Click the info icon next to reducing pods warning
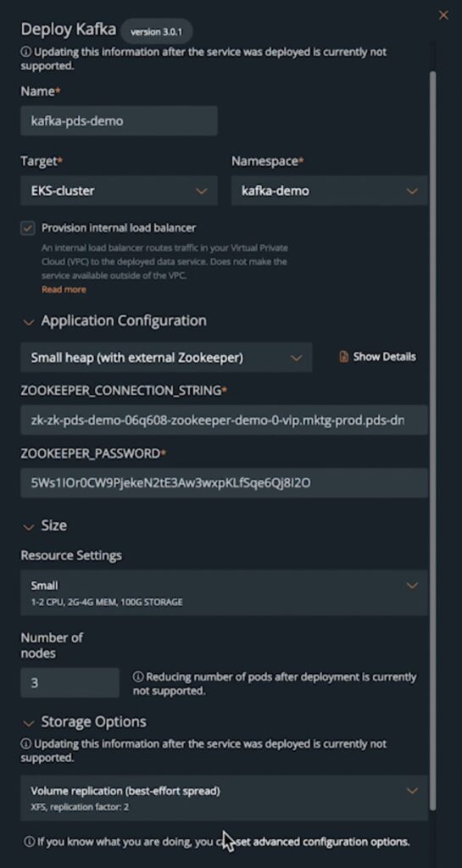 coord(138,676)
